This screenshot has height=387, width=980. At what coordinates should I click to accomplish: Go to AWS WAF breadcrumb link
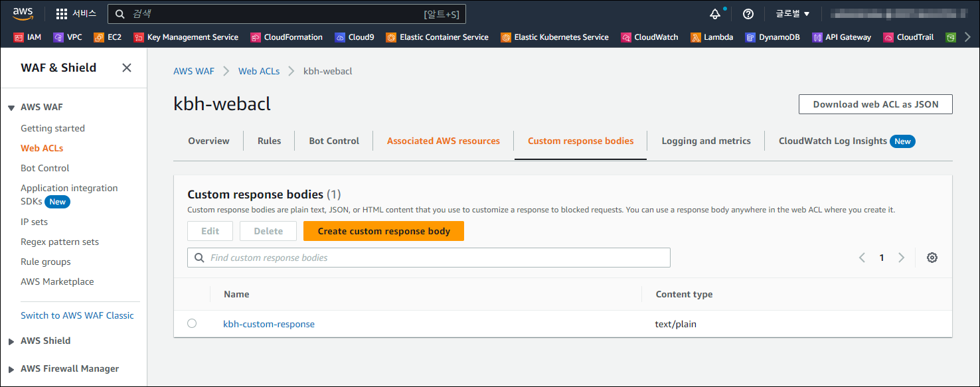[194, 71]
